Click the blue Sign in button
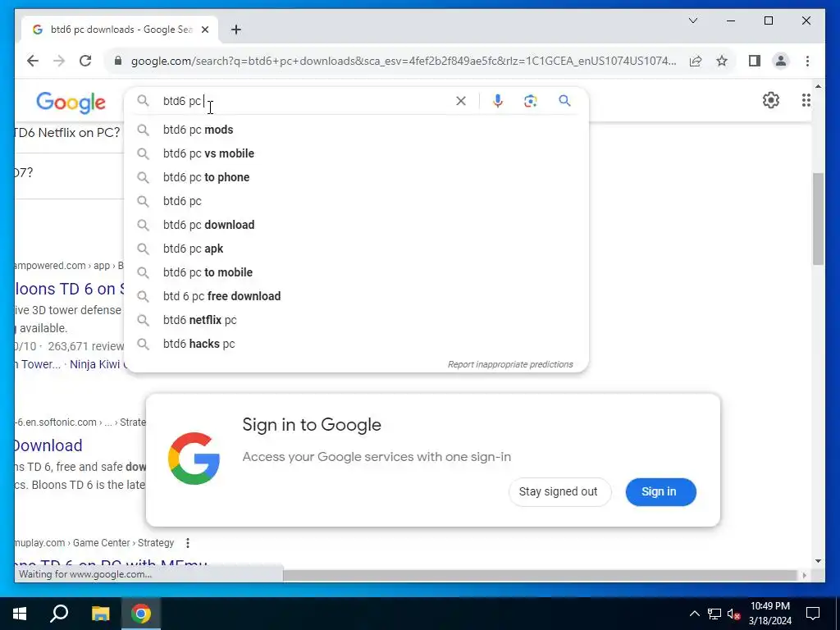Viewport: 840px width, 630px height. click(660, 492)
